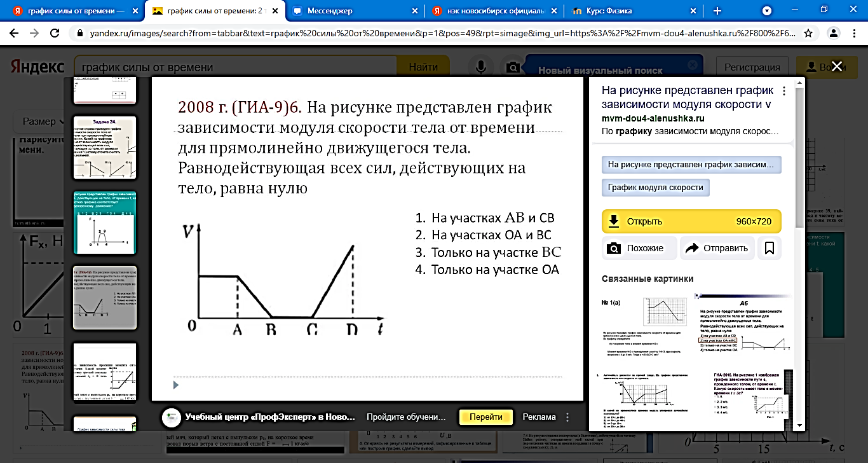Open the tab search dropdown circle
The image size is (868, 463).
(x=767, y=11)
